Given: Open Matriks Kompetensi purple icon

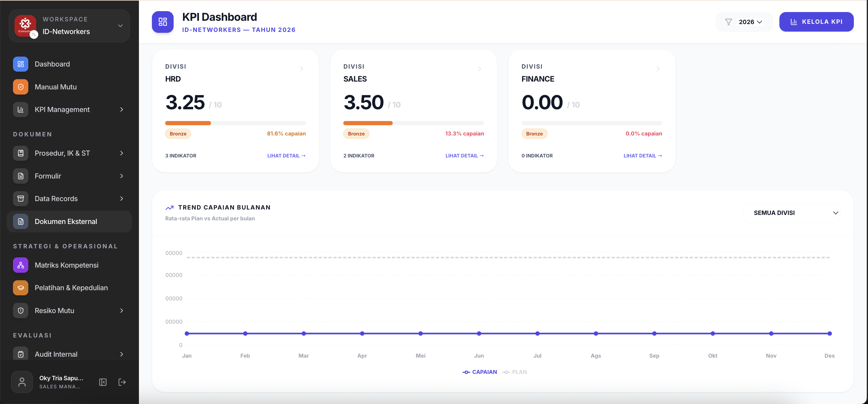Looking at the screenshot, I should pyautogui.click(x=20, y=265).
